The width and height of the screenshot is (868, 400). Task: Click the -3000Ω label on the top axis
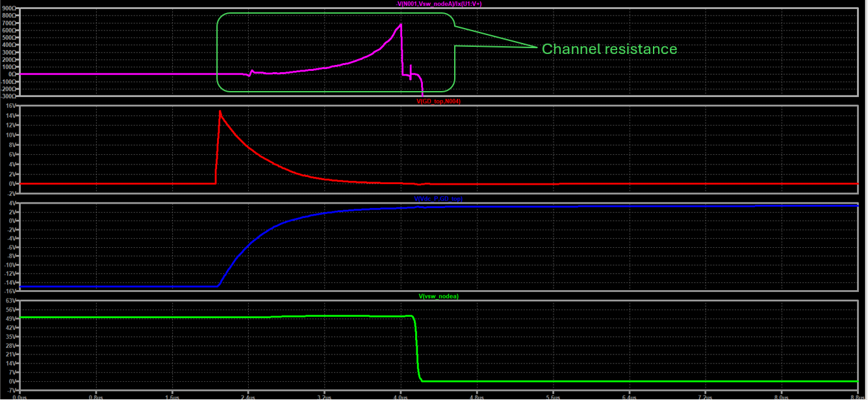(x=9, y=96)
